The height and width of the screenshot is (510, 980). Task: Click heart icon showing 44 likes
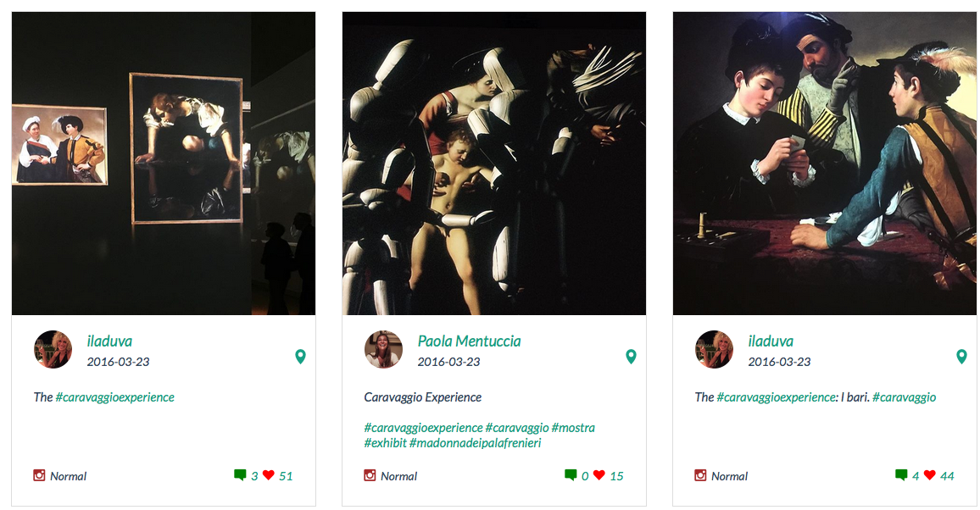point(930,475)
